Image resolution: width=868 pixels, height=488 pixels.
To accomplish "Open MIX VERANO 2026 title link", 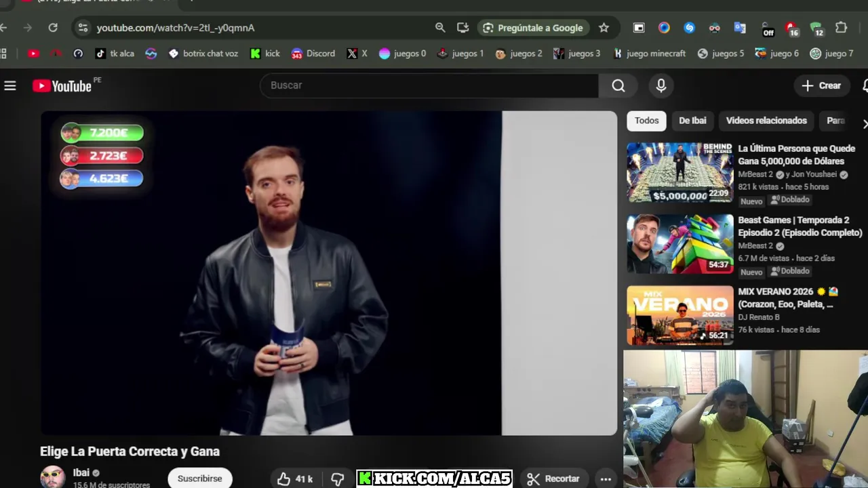I will tap(788, 298).
